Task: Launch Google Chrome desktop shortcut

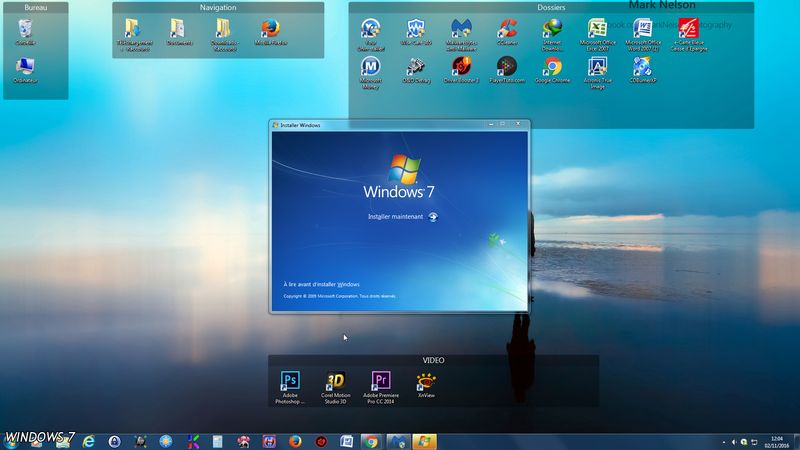Action: pyautogui.click(x=551, y=67)
